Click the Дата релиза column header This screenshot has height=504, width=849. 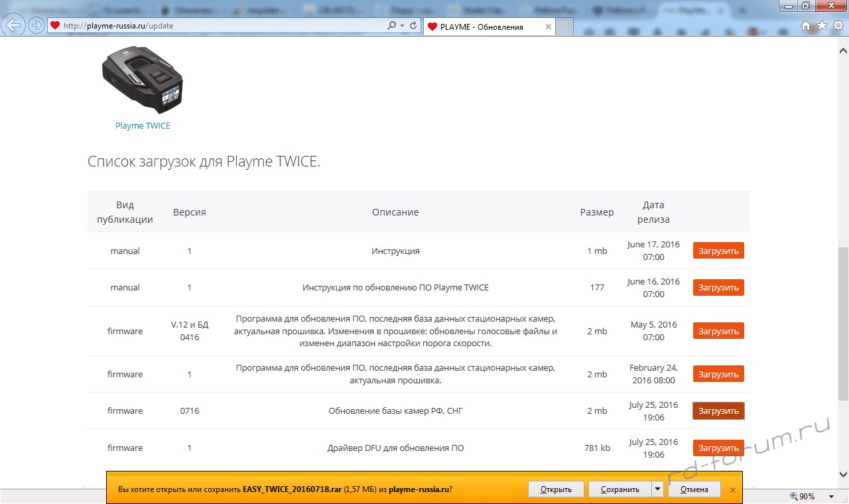click(x=653, y=212)
